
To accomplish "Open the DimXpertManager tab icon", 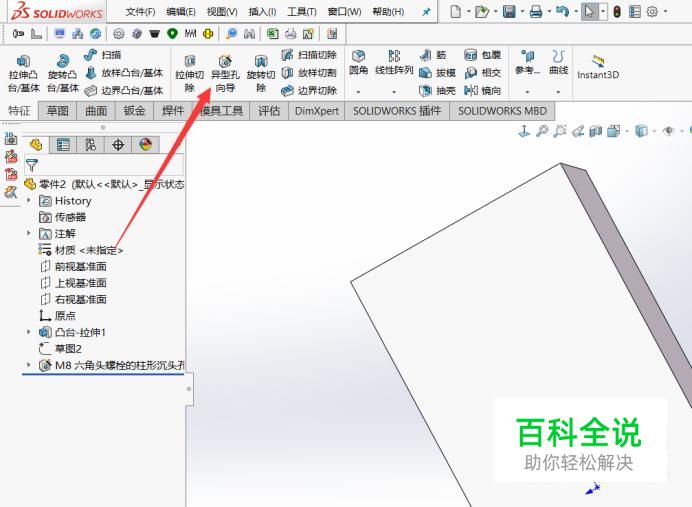I will tap(118, 144).
